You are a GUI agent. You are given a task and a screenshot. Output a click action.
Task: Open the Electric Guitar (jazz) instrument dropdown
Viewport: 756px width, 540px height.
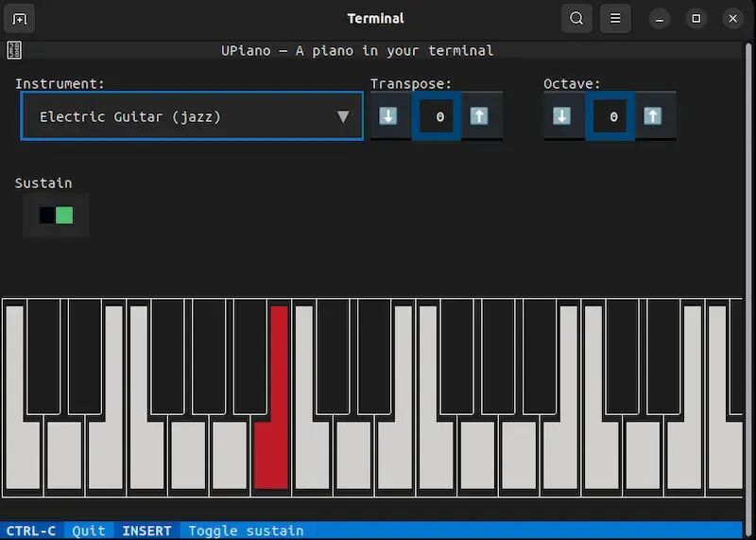coord(192,116)
